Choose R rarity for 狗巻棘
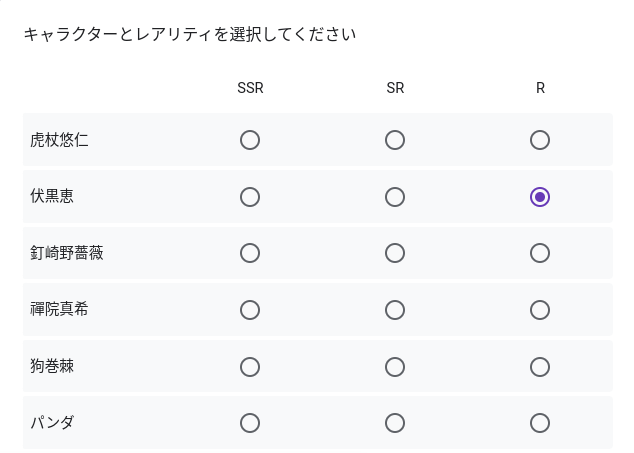 coord(540,367)
